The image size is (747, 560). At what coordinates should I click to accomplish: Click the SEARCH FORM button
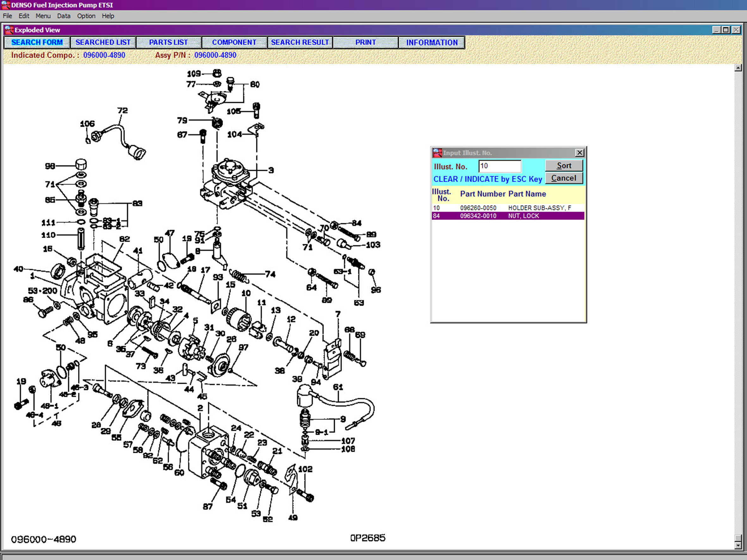pyautogui.click(x=37, y=42)
